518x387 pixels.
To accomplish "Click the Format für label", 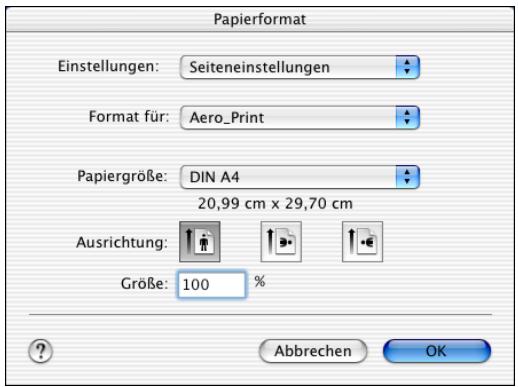I will (x=129, y=117).
